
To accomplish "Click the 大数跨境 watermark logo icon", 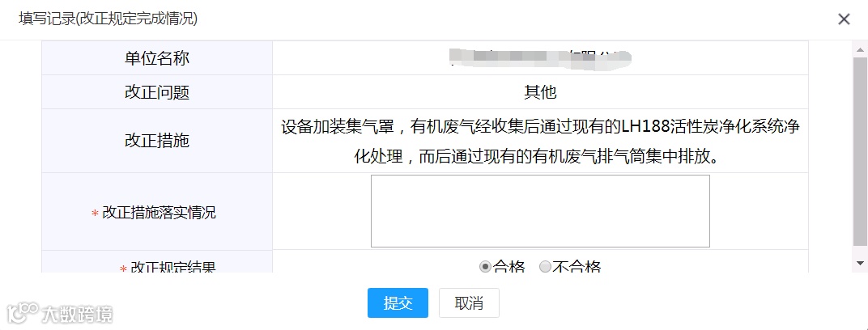I will (x=22, y=314).
